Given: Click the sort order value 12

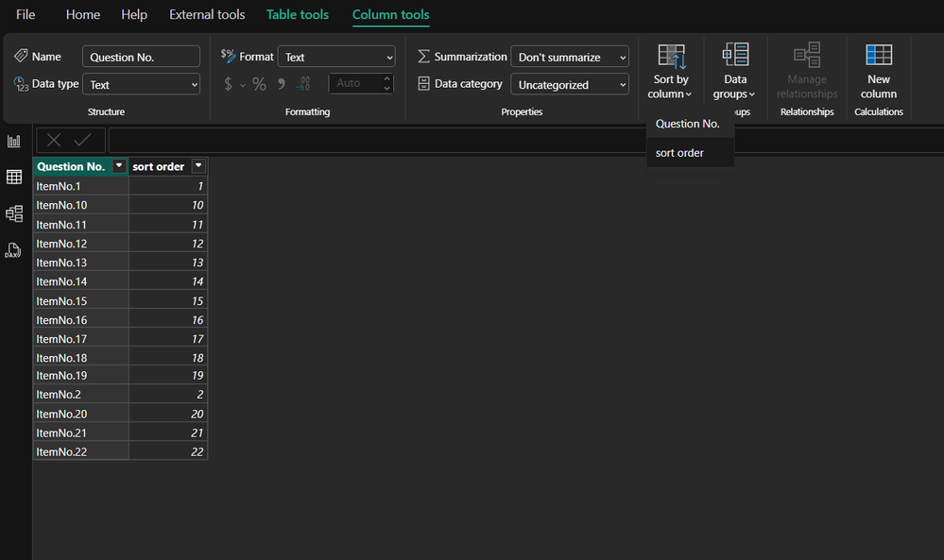Looking at the screenshot, I should (x=168, y=244).
